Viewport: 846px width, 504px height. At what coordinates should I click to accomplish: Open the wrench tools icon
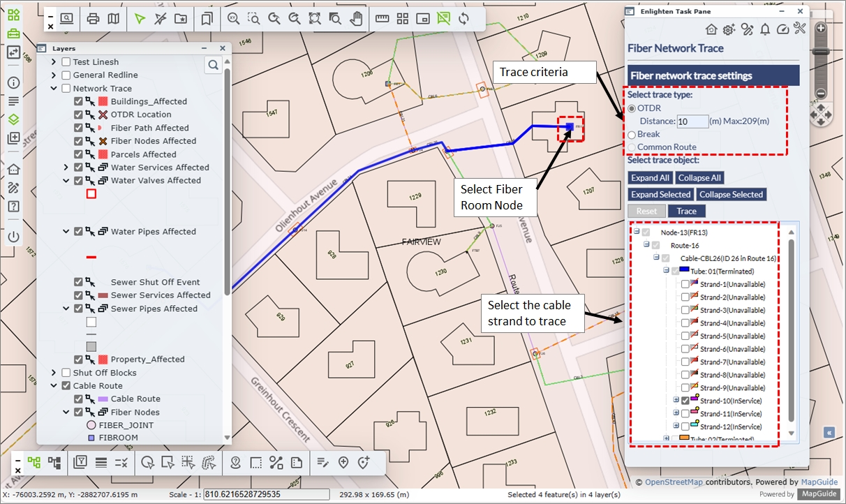point(800,29)
